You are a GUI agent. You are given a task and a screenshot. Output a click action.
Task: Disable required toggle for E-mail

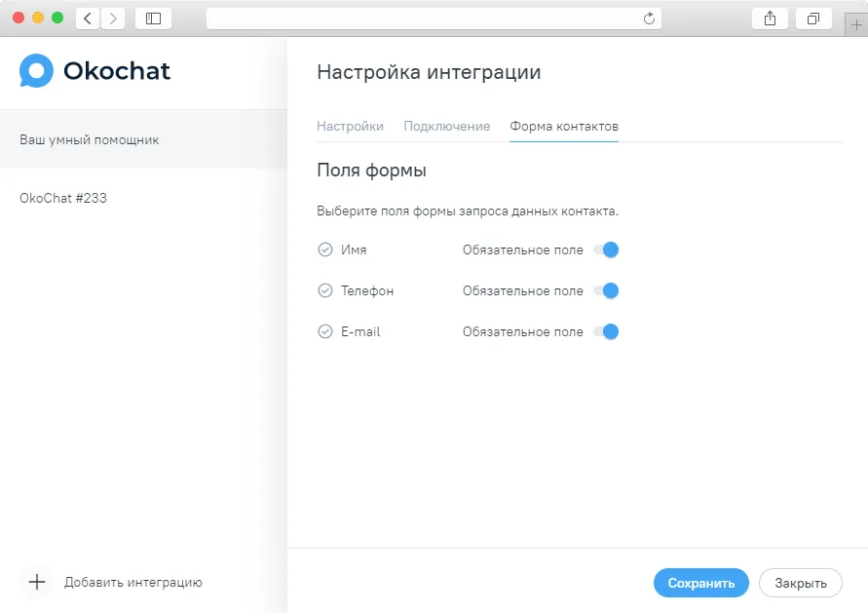[x=606, y=331]
